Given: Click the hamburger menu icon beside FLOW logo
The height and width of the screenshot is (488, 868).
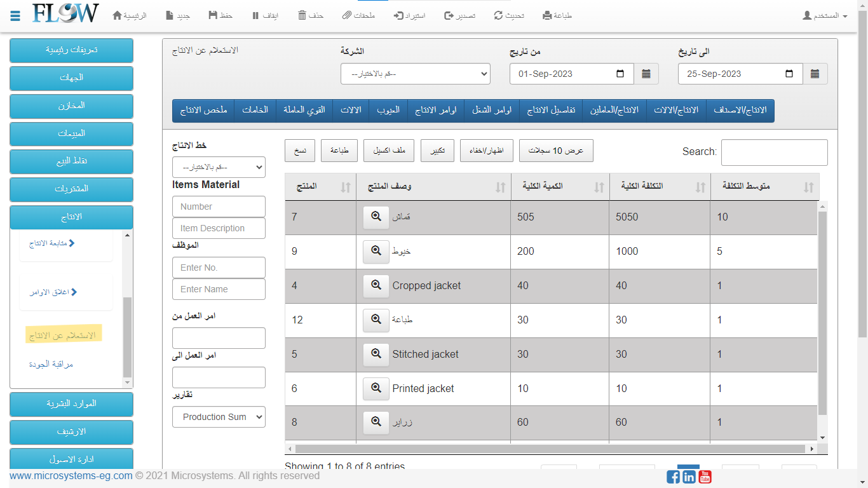Looking at the screenshot, I should point(15,15).
